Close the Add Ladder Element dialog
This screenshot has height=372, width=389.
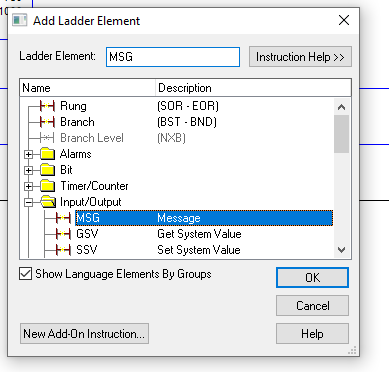pyautogui.click(x=344, y=20)
